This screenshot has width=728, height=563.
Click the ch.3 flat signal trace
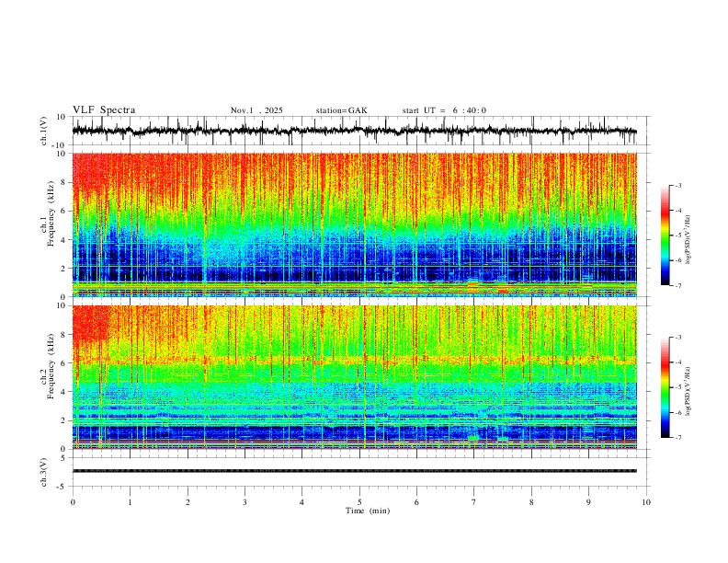[355, 471]
